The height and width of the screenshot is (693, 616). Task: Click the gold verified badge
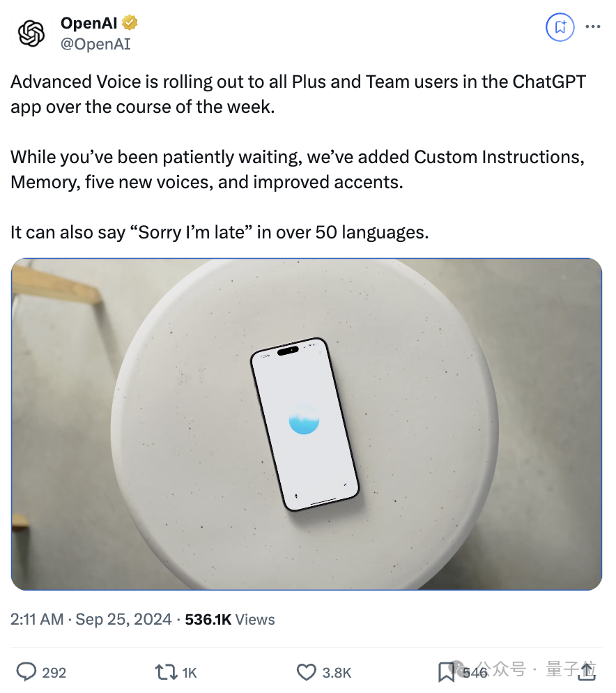coord(130,23)
